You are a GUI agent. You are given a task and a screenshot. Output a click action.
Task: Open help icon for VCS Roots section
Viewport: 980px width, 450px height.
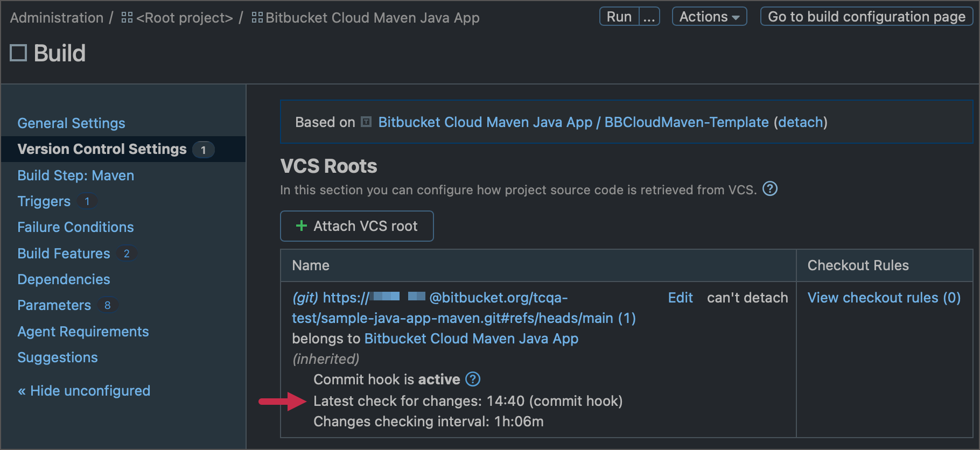pyautogui.click(x=770, y=189)
